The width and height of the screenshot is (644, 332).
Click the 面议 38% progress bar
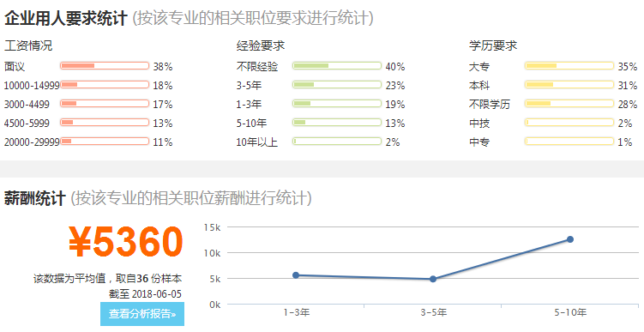pyautogui.click(x=105, y=66)
